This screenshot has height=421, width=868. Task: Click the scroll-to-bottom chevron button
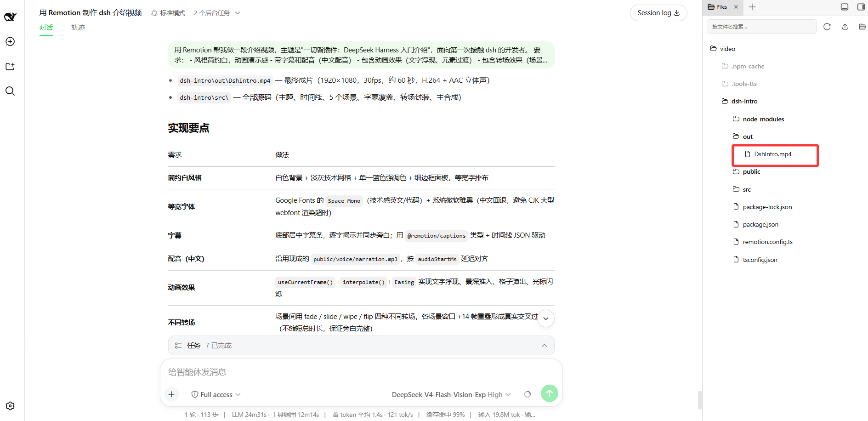point(546,319)
